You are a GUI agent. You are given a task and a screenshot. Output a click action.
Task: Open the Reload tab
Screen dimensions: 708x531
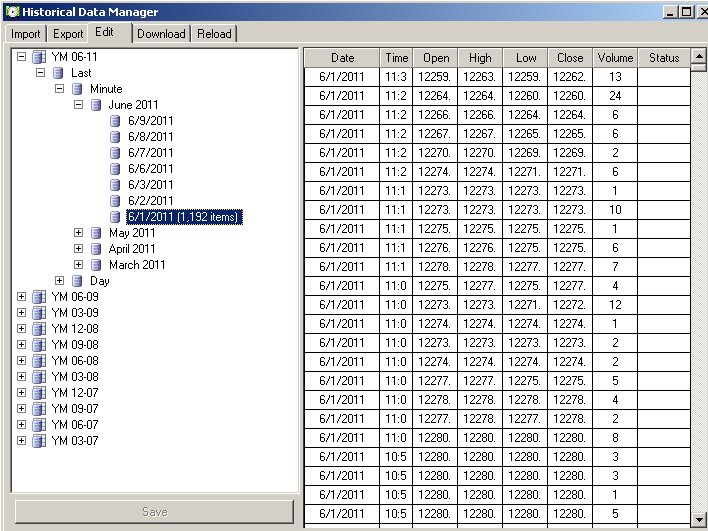click(214, 34)
